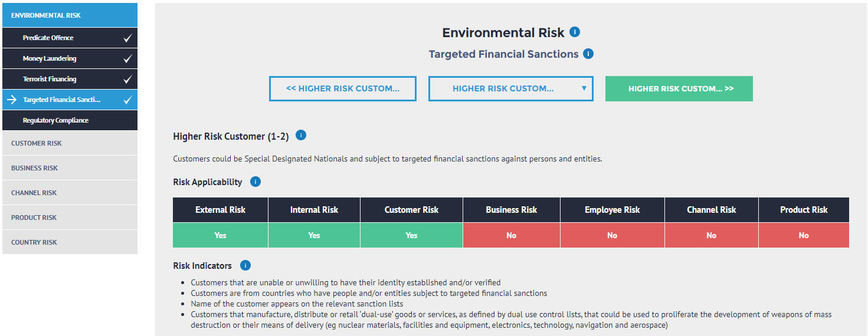
Task: Click the Predicate Offence checkmark
Action: 127,38
